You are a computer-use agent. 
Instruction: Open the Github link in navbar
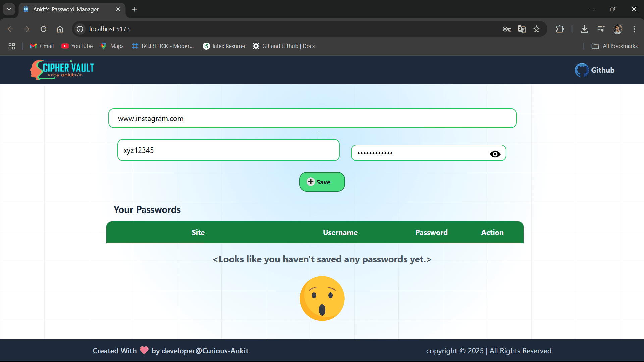click(595, 70)
